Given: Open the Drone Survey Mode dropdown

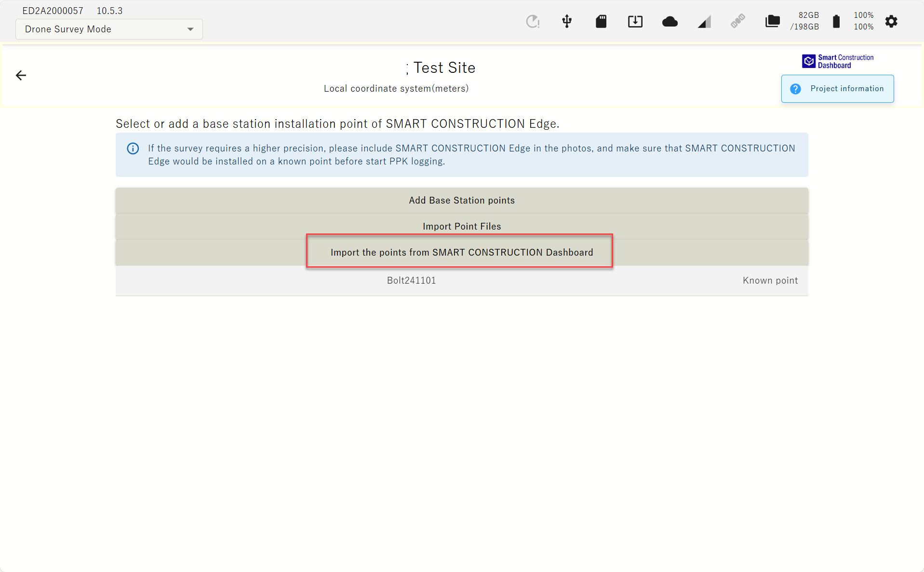Looking at the screenshot, I should coord(109,29).
